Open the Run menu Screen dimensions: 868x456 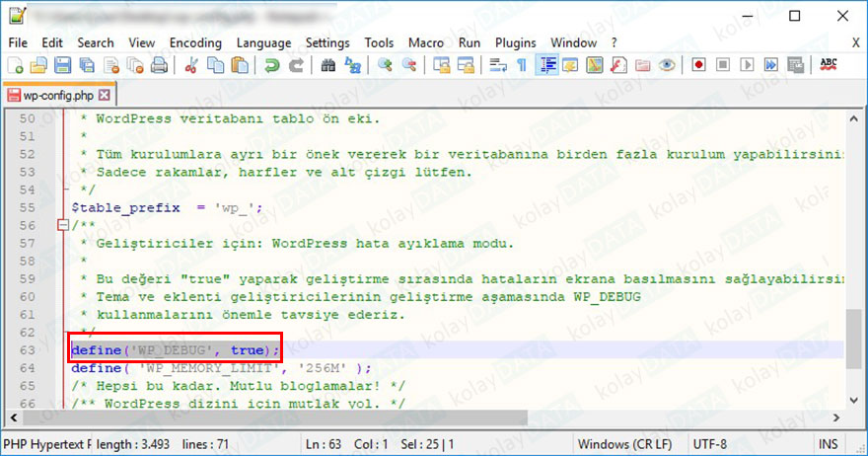[470, 42]
